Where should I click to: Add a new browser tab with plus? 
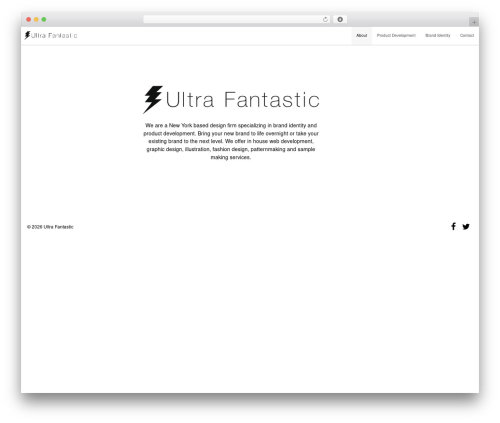click(474, 22)
